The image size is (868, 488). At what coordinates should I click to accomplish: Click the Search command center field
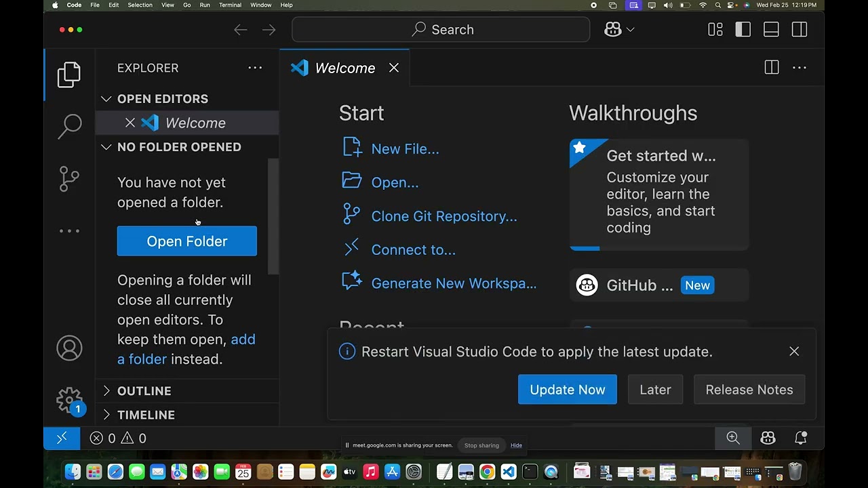tap(441, 30)
